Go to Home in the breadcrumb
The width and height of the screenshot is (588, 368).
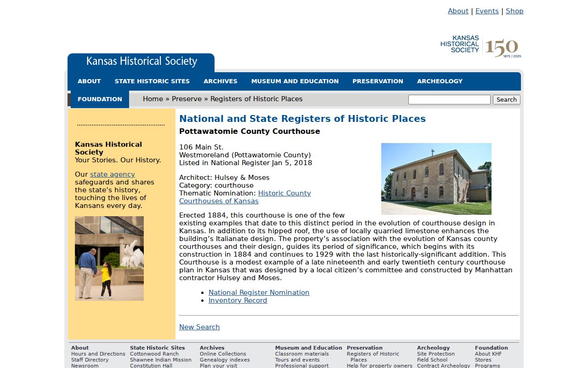tap(153, 99)
